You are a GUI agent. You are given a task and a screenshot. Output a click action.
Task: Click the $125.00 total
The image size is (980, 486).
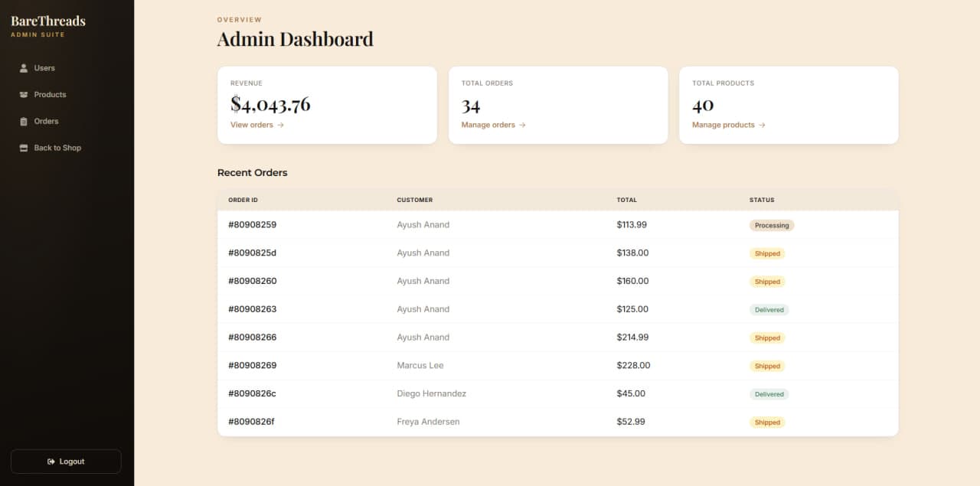coord(632,309)
